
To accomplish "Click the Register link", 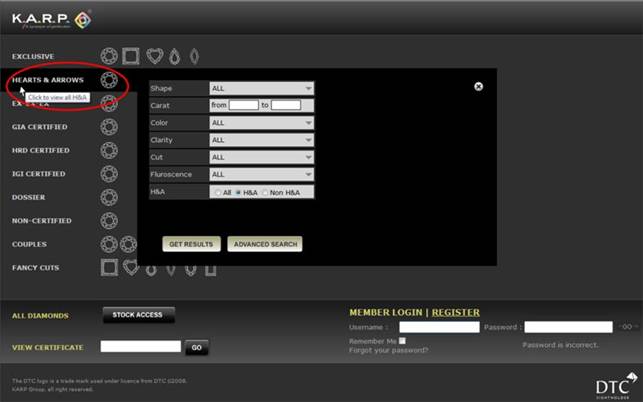I will pyautogui.click(x=455, y=312).
